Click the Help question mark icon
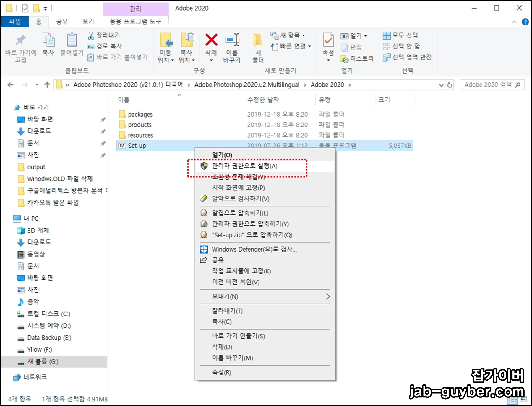The height and width of the screenshot is (406, 532). coord(525,22)
